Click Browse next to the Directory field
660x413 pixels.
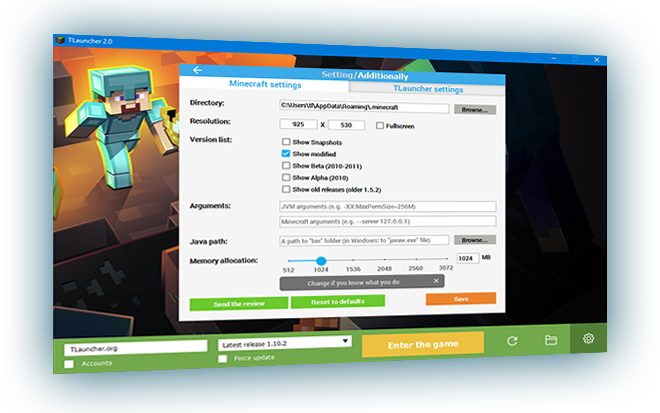tap(474, 109)
